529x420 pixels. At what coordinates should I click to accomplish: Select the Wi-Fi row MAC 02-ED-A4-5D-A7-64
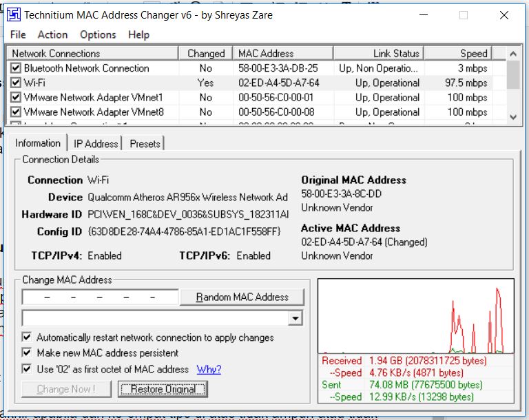279,83
